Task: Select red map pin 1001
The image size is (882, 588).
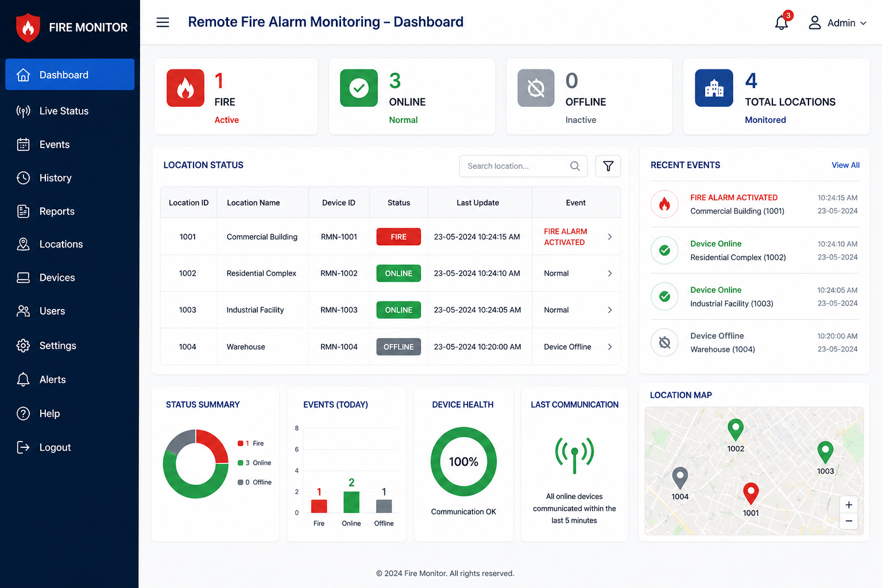Action: tap(751, 493)
